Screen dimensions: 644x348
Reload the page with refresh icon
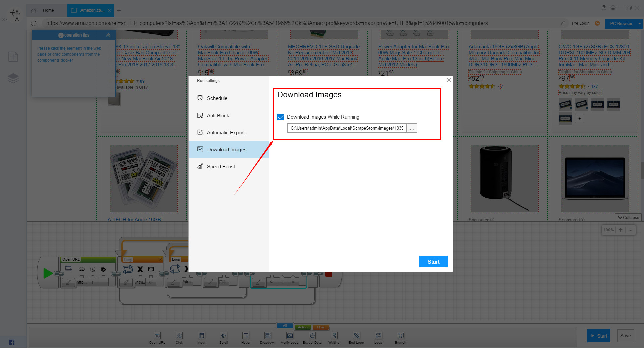point(34,23)
